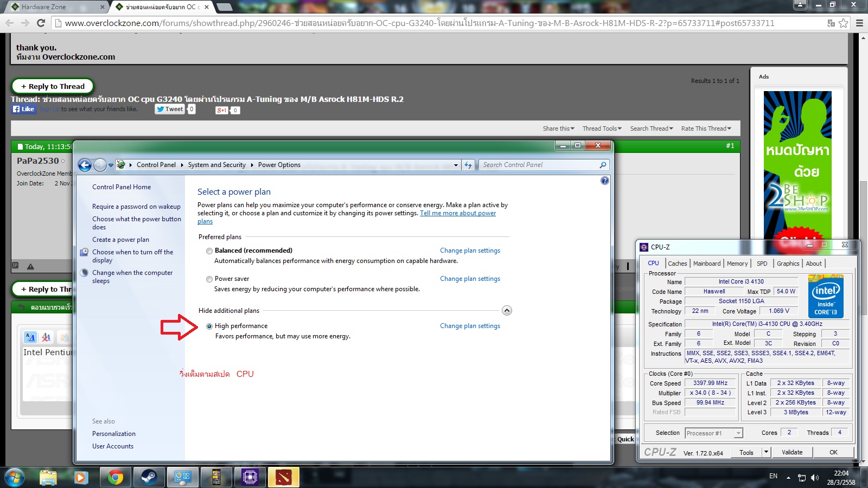
Task: Select the High performance plan
Action: point(209,326)
